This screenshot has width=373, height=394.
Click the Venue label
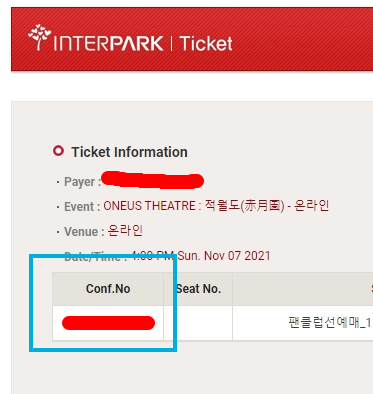click(x=84, y=232)
